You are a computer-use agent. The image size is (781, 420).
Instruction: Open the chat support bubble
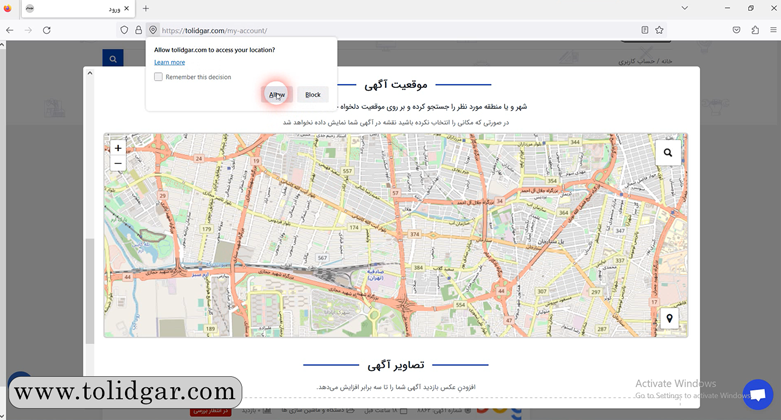click(758, 395)
